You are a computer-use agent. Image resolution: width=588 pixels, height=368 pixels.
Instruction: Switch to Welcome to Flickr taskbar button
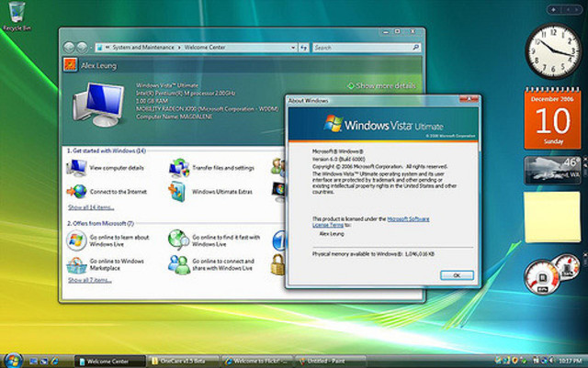coord(257,362)
